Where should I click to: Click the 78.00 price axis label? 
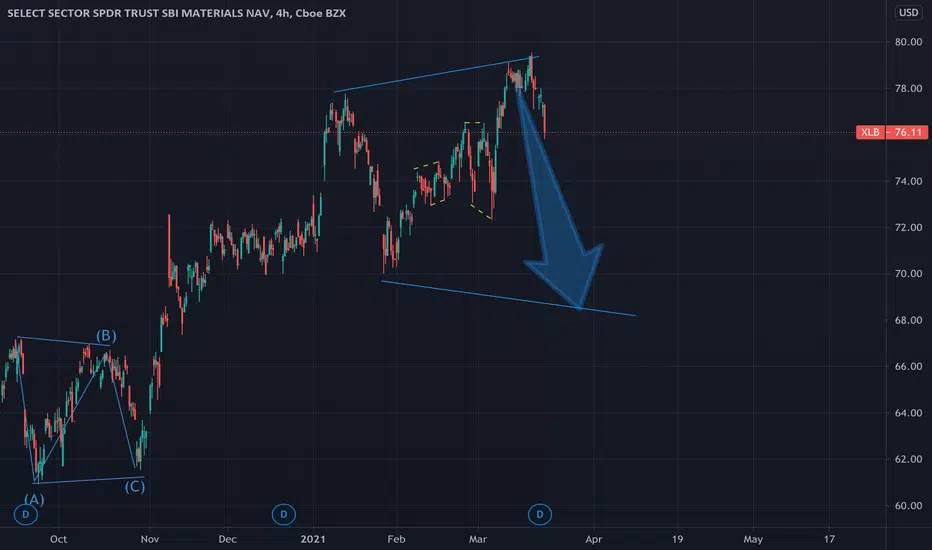click(908, 89)
